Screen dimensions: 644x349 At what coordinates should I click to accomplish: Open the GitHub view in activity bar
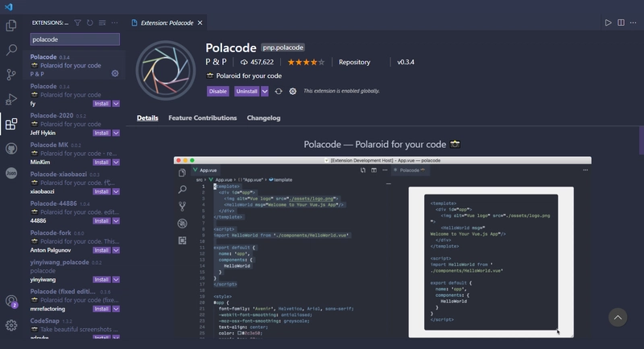pyautogui.click(x=11, y=149)
